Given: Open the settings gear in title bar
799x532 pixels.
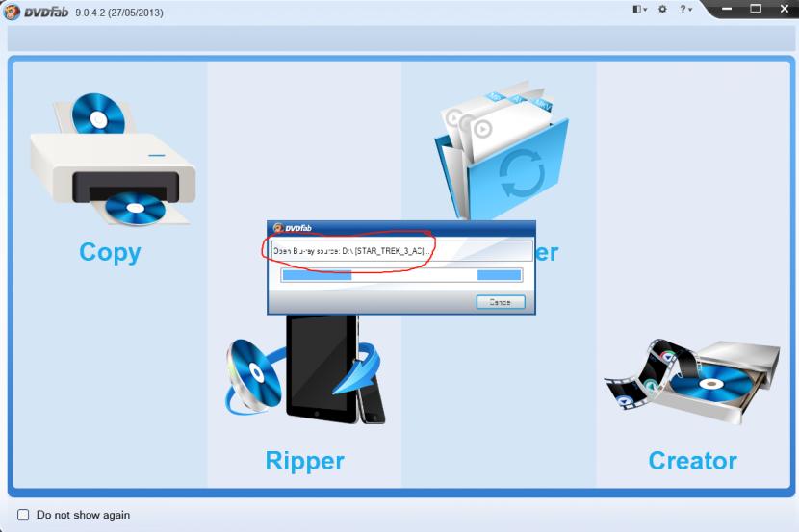Looking at the screenshot, I should [x=662, y=9].
